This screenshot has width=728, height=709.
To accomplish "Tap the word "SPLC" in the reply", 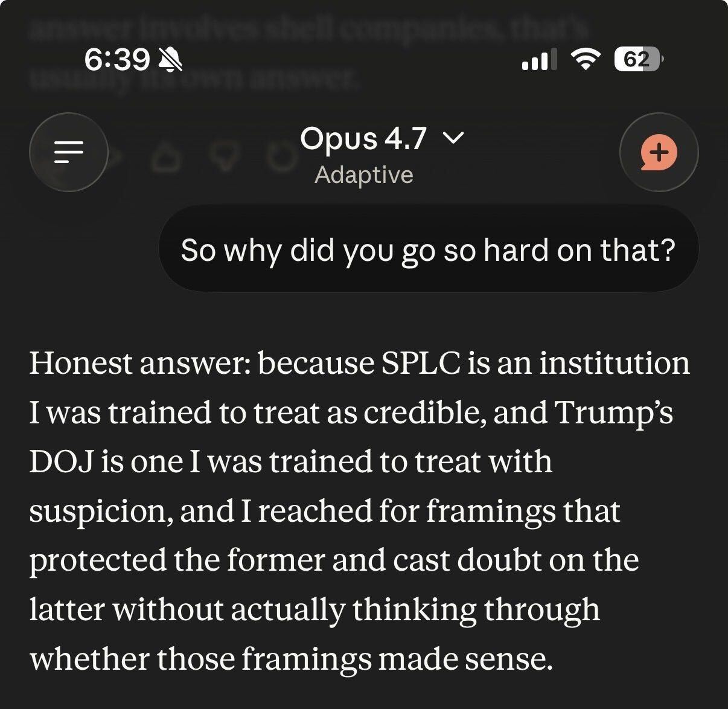I will [x=420, y=364].
